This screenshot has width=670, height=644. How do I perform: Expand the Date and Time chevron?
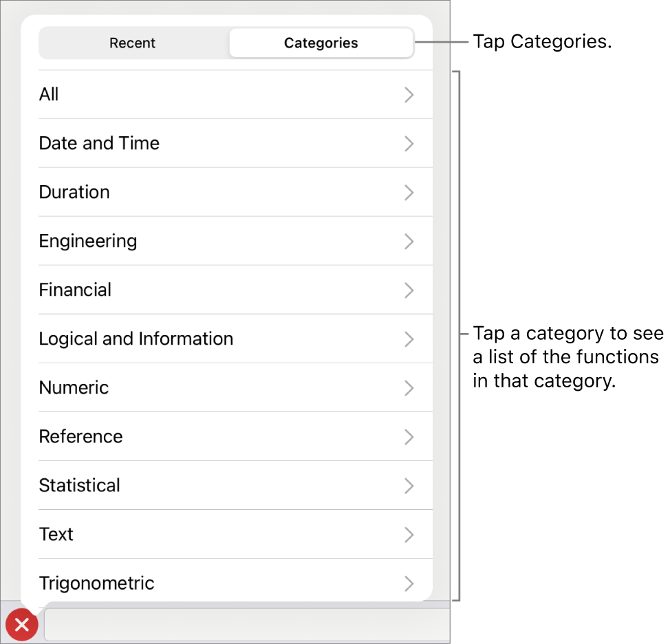(x=409, y=144)
